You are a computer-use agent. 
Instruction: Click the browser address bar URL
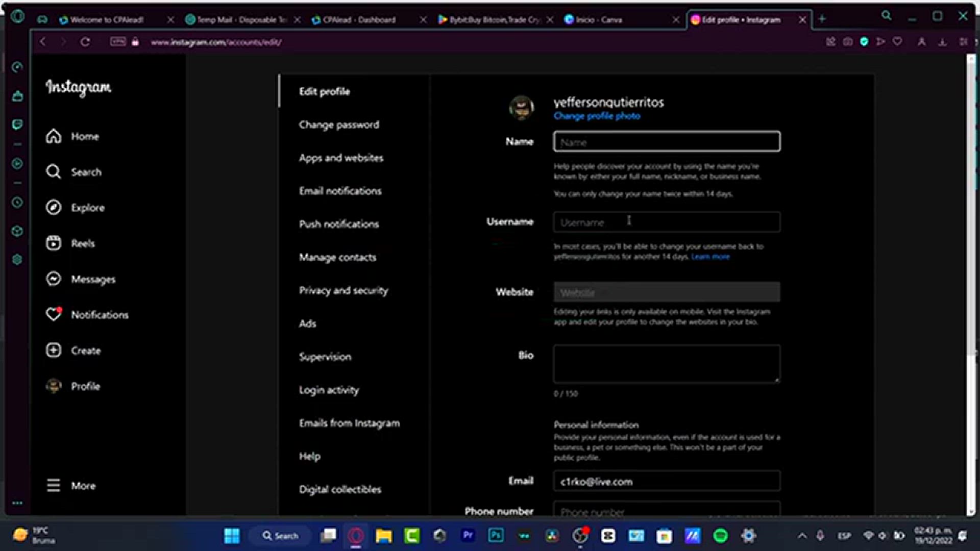tap(216, 42)
